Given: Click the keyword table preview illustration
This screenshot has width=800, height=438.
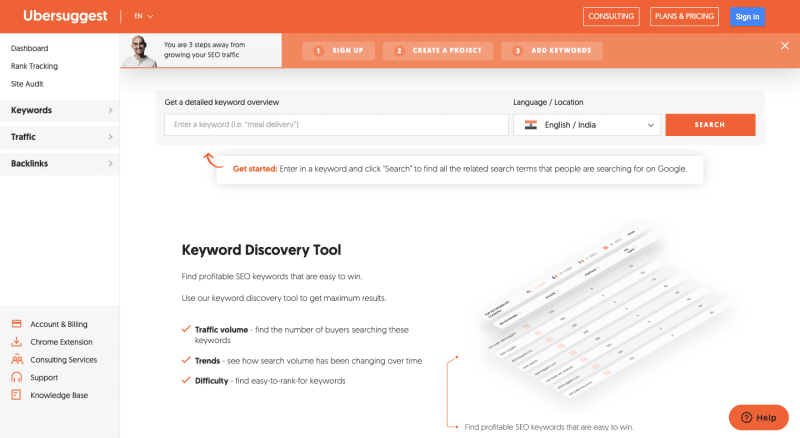Looking at the screenshot, I should point(607,311).
